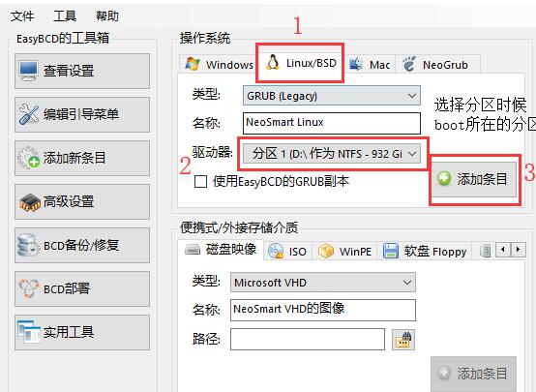The height and width of the screenshot is (392, 536).
Task: Expand the Microsoft VHD type dropdown
Action: [x=323, y=283]
